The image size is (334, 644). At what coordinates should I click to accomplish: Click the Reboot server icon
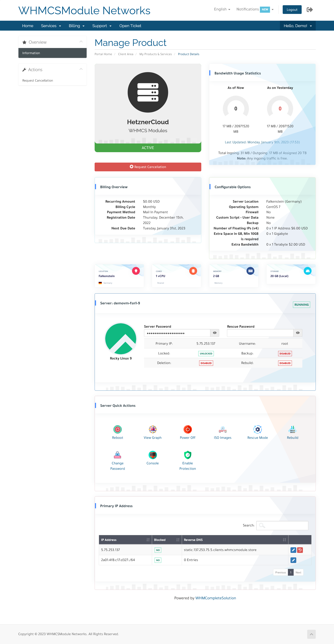(x=117, y=429)
